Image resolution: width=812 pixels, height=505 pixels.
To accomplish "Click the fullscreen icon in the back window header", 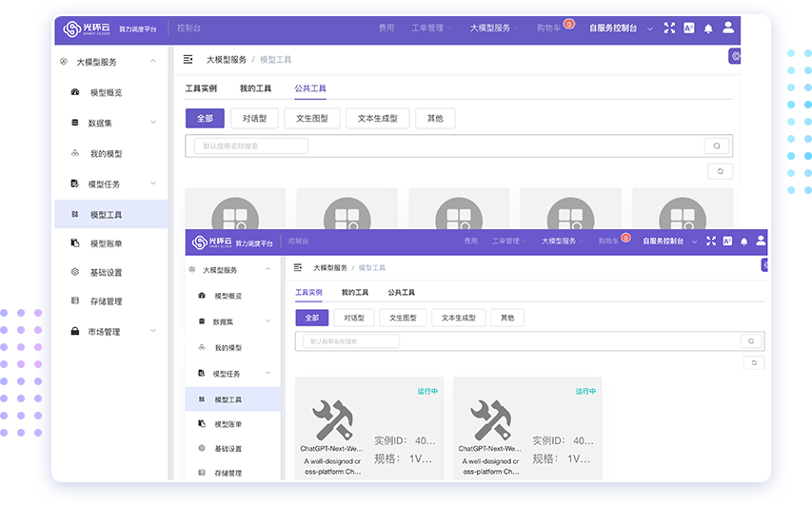I will click(x=669, y=29).
